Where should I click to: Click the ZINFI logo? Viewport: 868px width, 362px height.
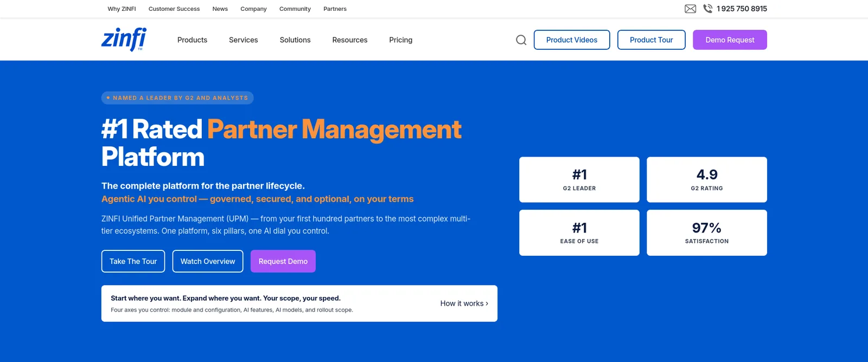click(124, 39)
